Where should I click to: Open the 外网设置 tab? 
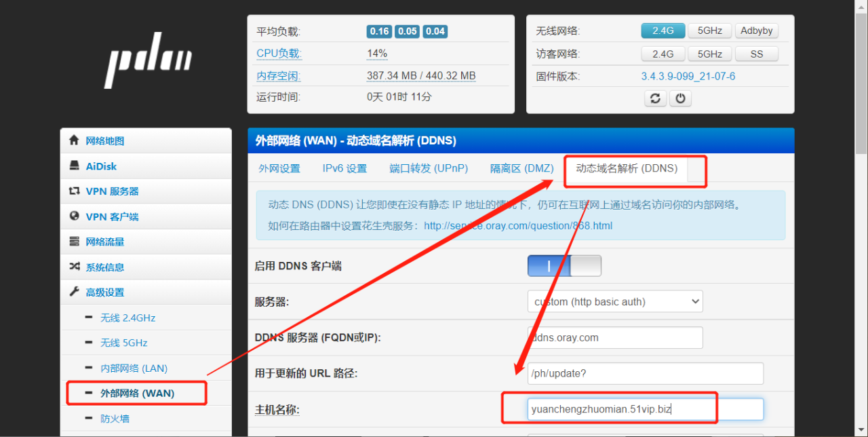coord(279,168)
